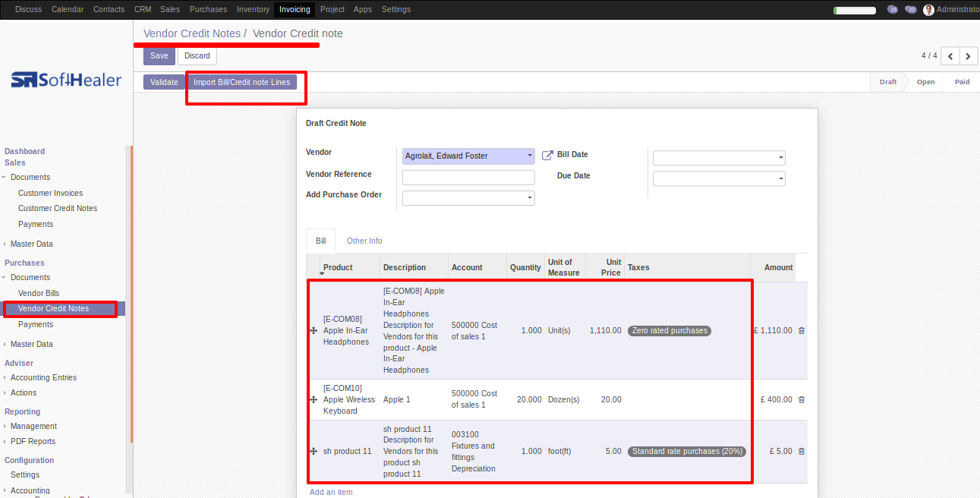This screenshot has height=498, width=980.
Task: Click the SoftHealer logo
Action: pyautogui.click(x=66, y=80)
